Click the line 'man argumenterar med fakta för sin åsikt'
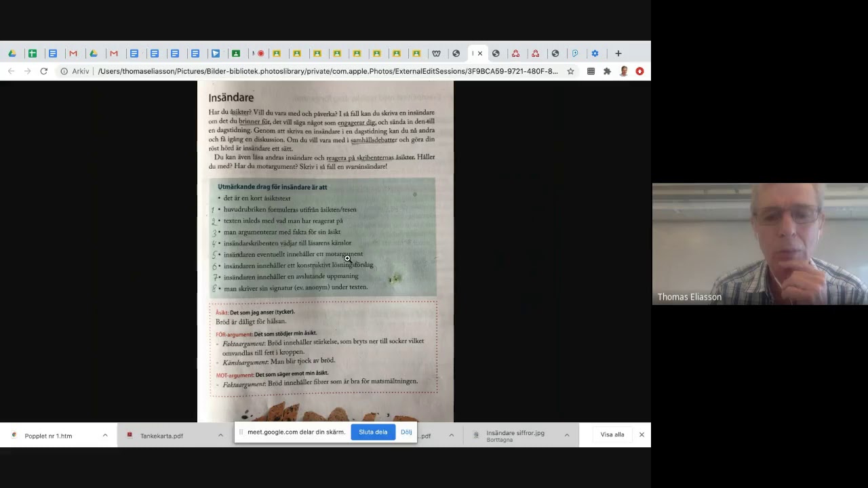This screenshot has width=868, height=488. (282, 232)
